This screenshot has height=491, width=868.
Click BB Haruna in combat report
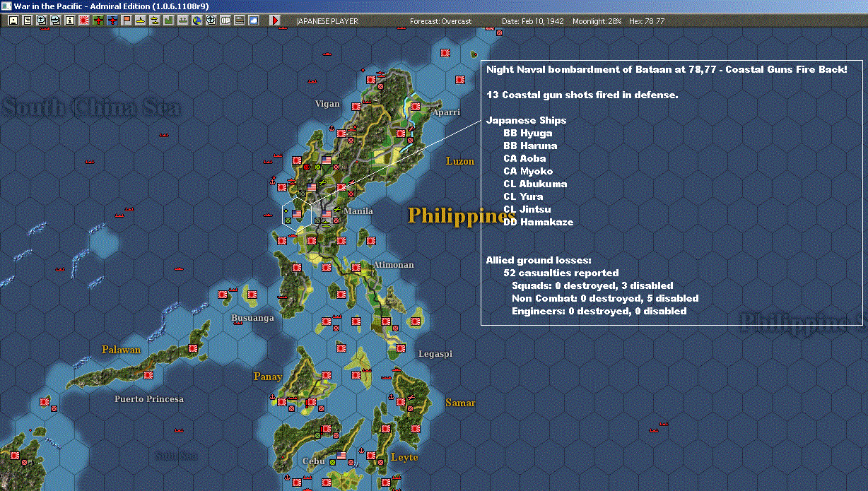[x=530, y=146]
